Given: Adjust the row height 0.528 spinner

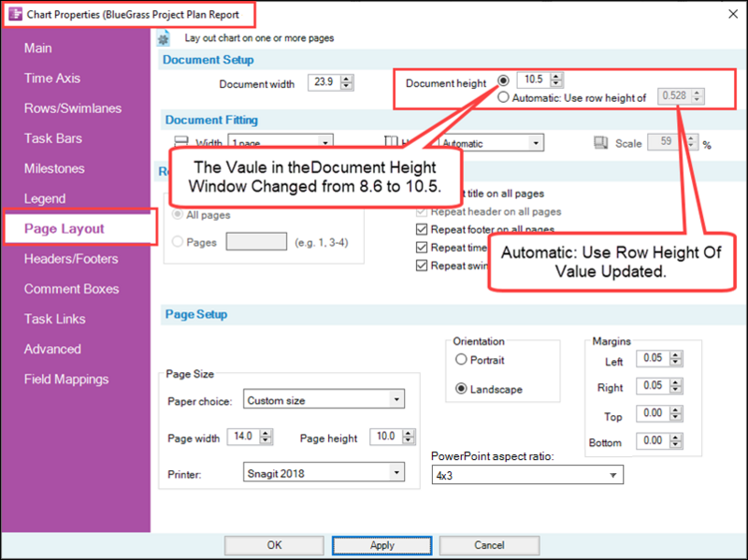Looking at the screenshot, I should (697, 96).
